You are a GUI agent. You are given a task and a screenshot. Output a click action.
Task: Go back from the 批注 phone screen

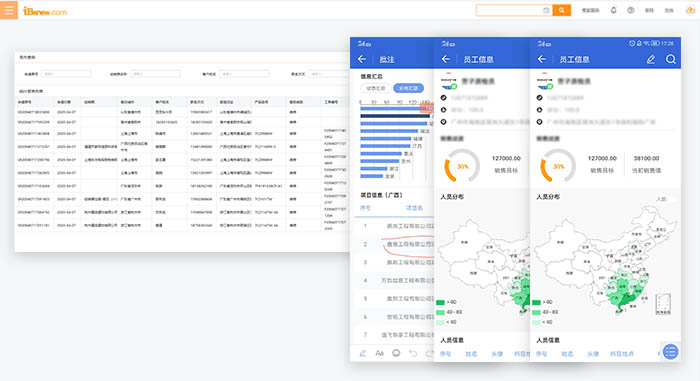362,59
